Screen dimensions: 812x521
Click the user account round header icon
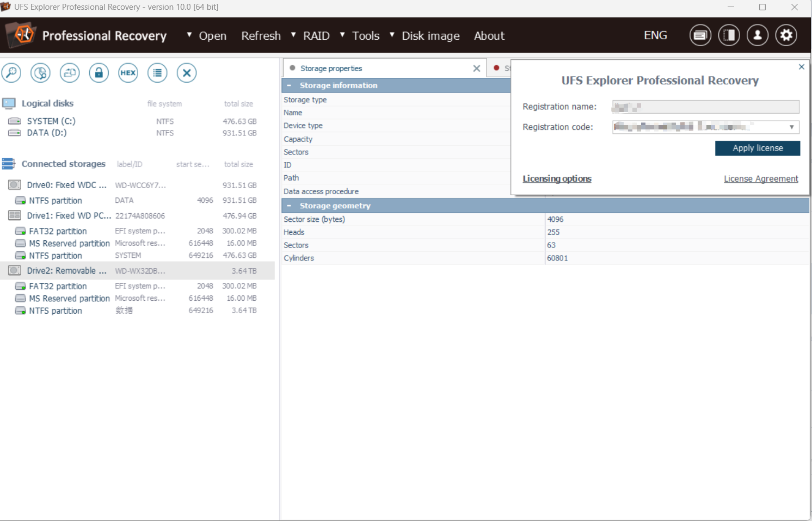pyautogui.click(x=758, y=35)
